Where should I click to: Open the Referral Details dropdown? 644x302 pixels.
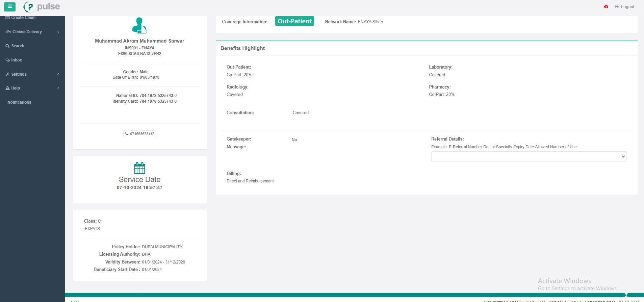(x=529, y=156)
